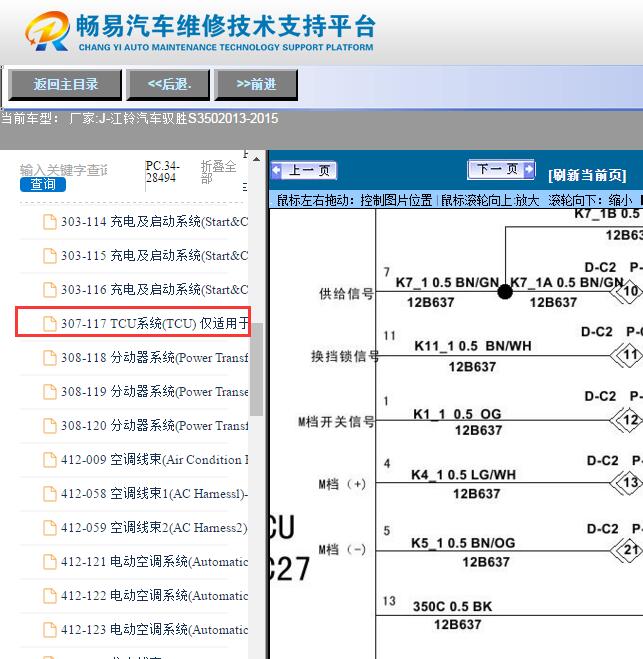The width and height of the screenshot is (643, 659).
Task: Click the document icon beside 412-009
Action: [x=50, y=460]
